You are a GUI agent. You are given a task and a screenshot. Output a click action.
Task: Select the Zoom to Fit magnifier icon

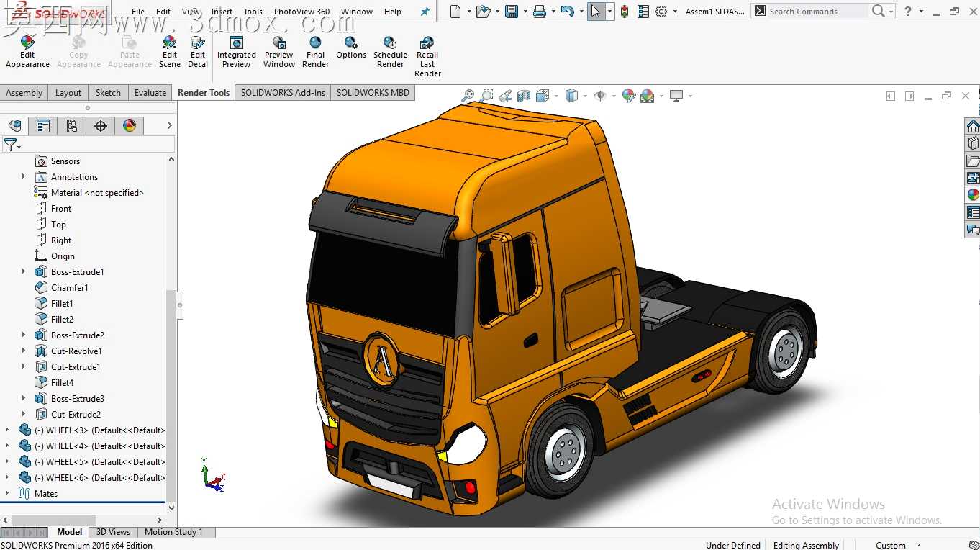468,95
